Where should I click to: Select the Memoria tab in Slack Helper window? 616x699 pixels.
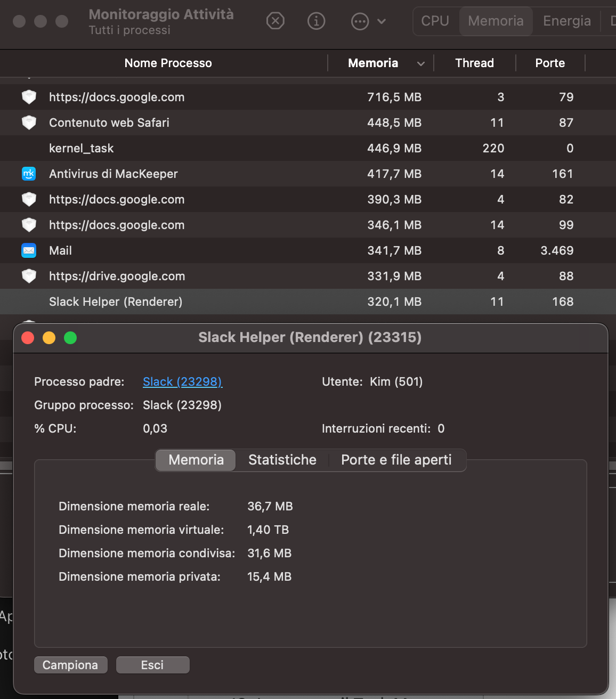(x=196, y=460)
